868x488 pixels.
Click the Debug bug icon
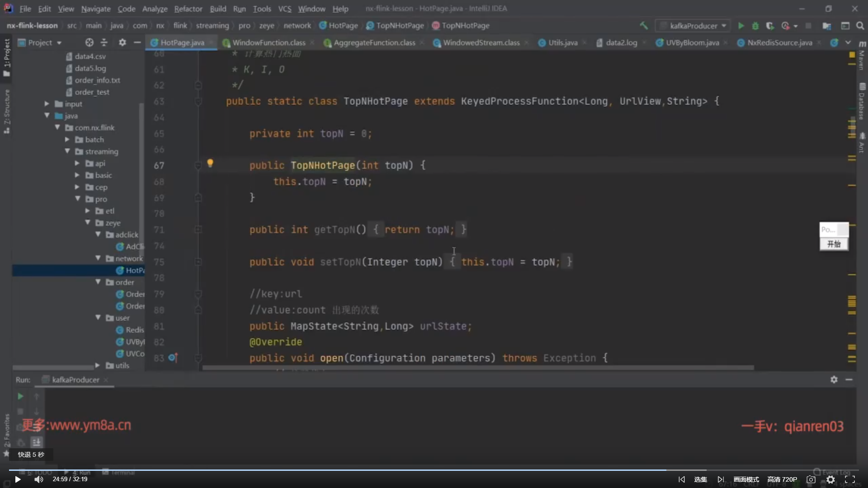coord(755,26)
